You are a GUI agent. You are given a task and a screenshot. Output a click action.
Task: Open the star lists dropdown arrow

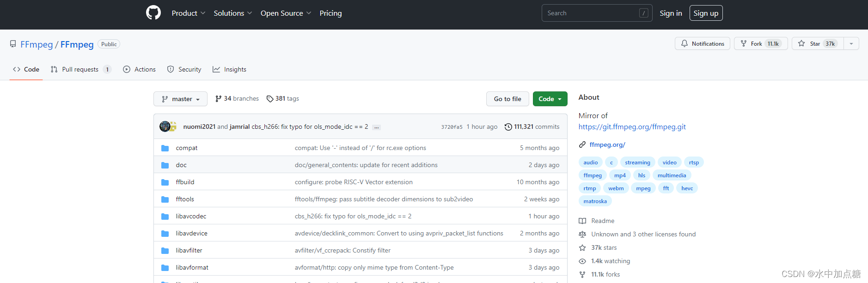tap(851, 43)
